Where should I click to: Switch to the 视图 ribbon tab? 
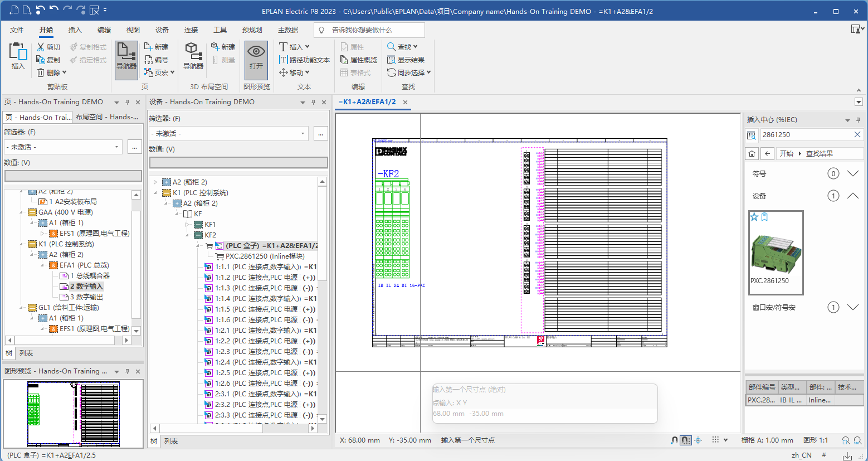(x=133, y=30)
